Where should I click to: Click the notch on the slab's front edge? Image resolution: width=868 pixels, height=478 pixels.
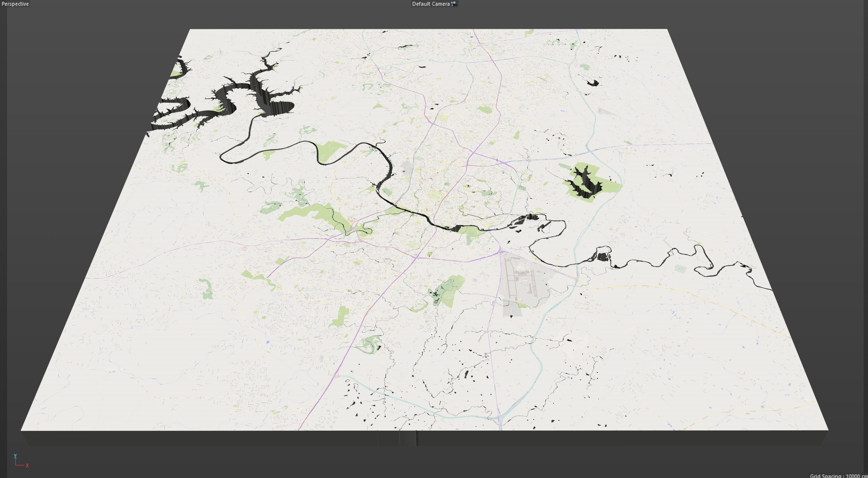[417, 439]
